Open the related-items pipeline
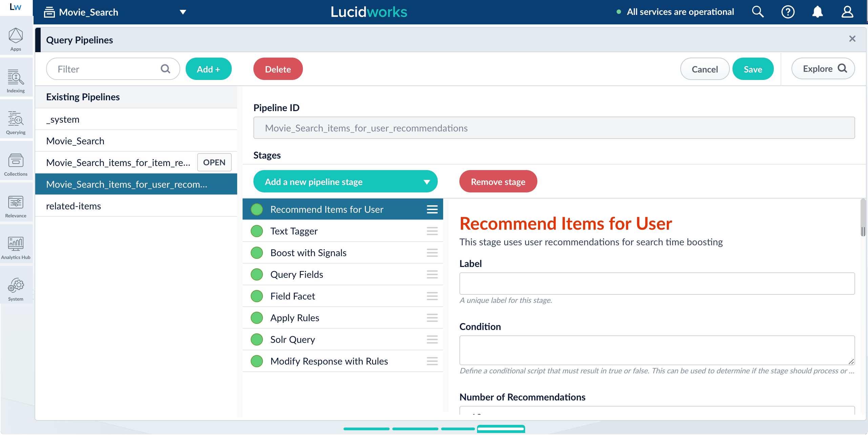 pyautogui.click(x=73, y=205)
